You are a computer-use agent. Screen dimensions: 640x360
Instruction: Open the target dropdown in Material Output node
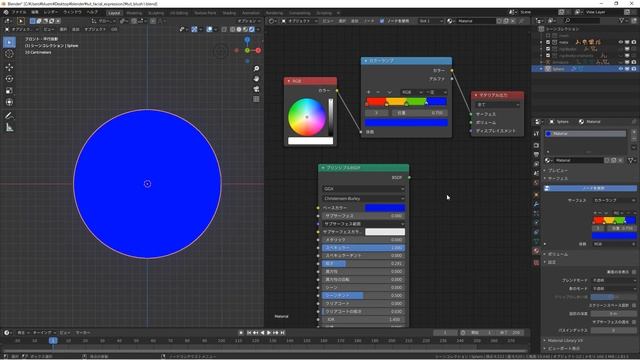[498, 104]
